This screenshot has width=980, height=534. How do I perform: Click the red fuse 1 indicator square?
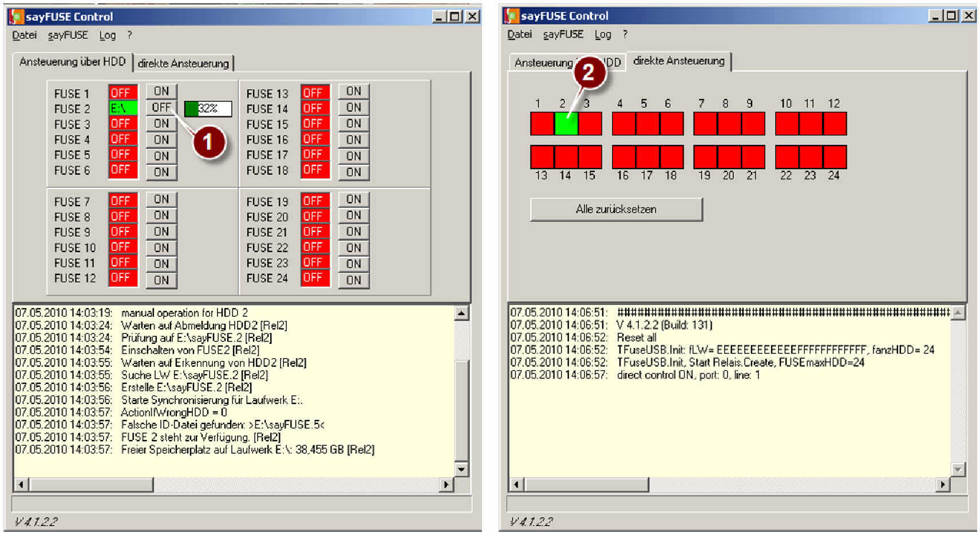click(x=542, y=124)
